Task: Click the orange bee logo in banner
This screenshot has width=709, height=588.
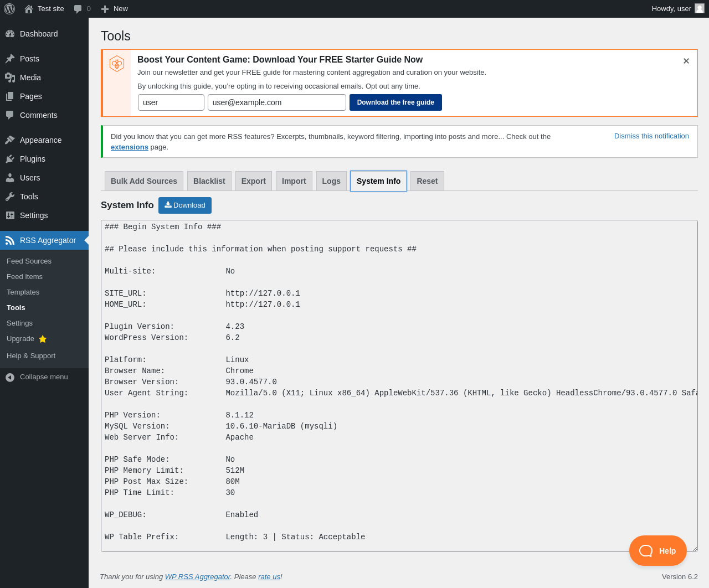Action: click(117, 64)
